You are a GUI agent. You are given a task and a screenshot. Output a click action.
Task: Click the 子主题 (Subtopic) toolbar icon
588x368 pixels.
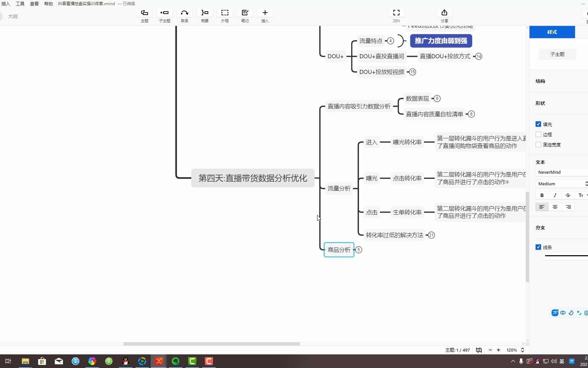pyautogui.click(x=165, y=13)
